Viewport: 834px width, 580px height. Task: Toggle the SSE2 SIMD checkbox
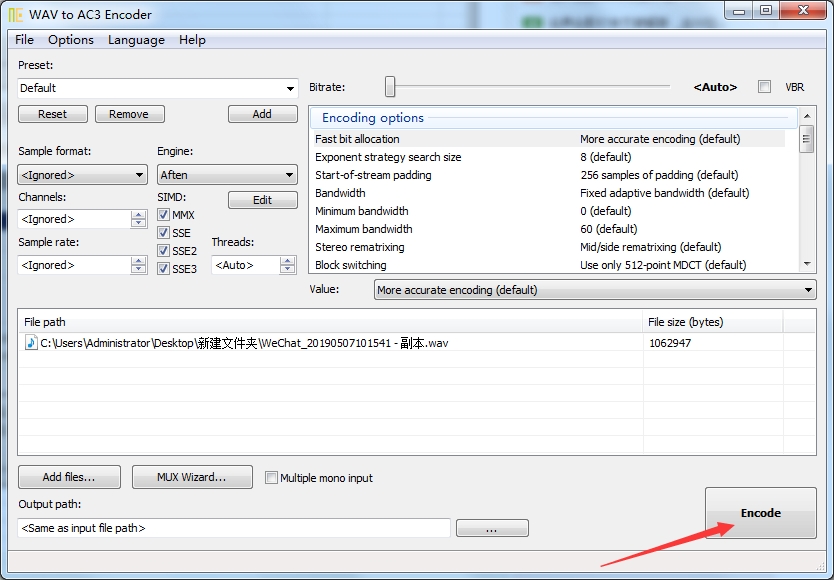click(163, 251)
